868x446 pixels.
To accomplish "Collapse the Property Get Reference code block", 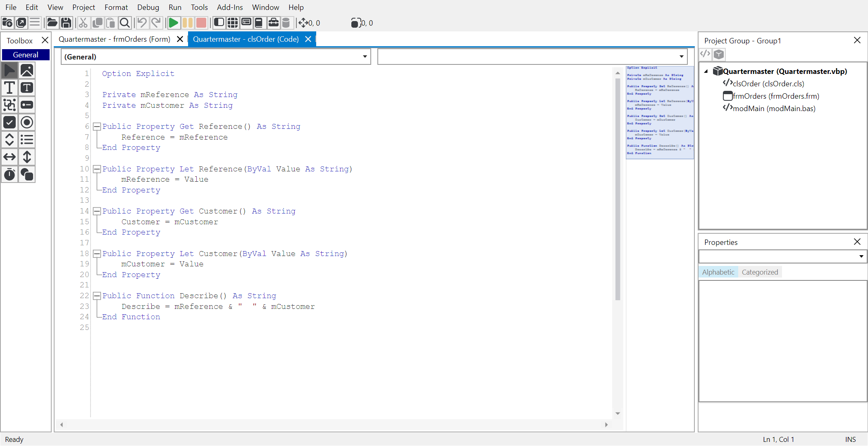I will 97,126.
